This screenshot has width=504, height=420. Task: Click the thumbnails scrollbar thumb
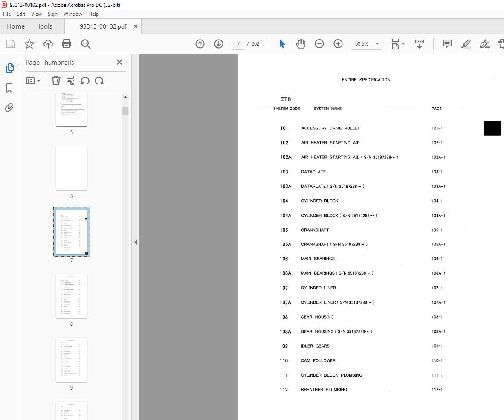pos(125,111)
